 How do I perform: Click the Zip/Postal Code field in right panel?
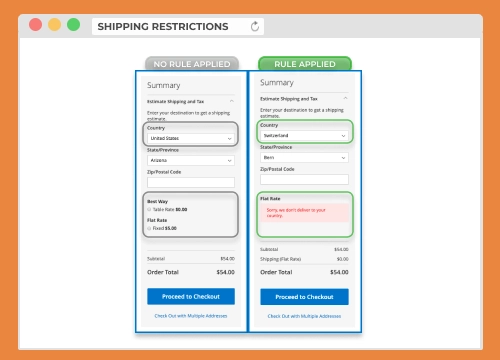click(304, 179)
